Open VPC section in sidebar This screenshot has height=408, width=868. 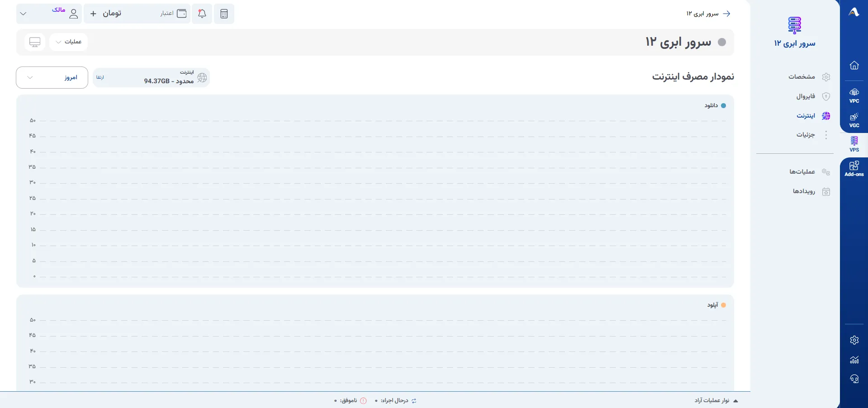pos(854,95)
